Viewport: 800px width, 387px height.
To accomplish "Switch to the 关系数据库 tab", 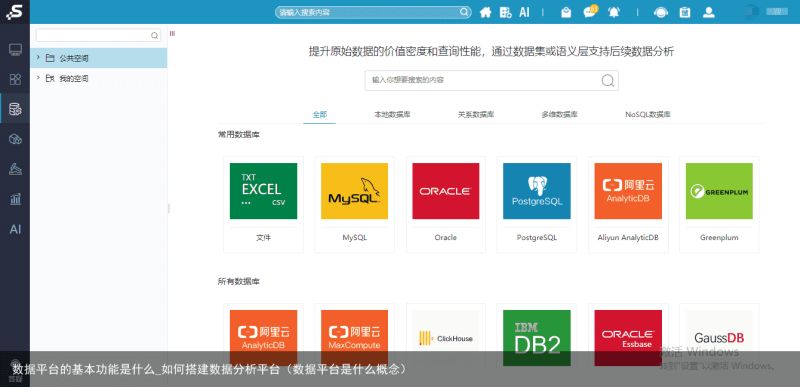I will pos(476,115).
